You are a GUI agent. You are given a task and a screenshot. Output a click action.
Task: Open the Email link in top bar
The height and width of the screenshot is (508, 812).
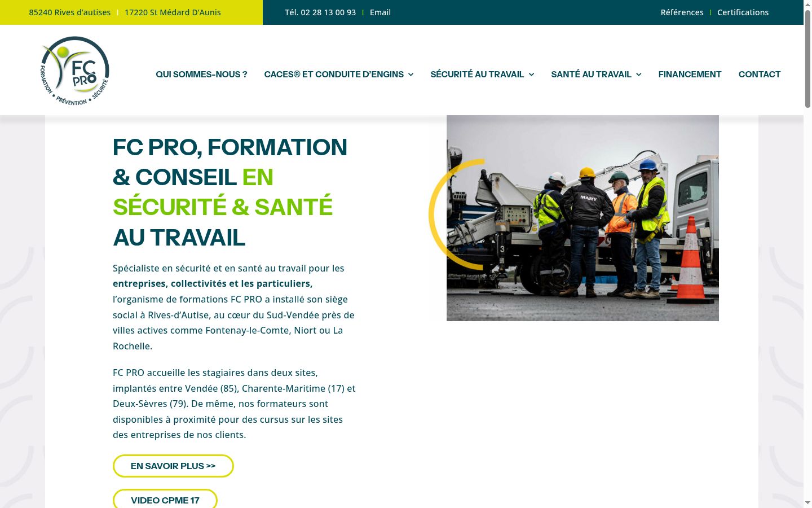(x=380, y=12)
